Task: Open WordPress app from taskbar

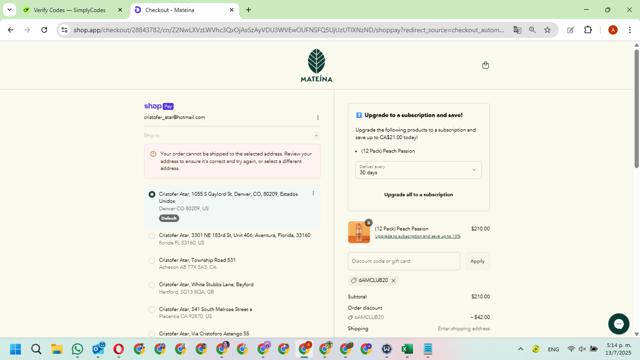Action: tap(387, 349)
